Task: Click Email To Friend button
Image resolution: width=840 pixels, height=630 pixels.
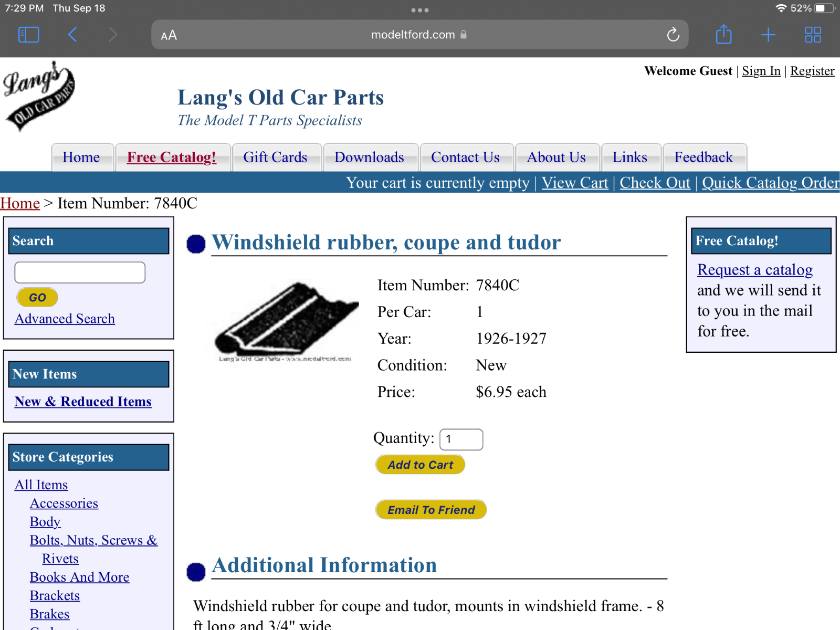Action: tap(430, 510)
